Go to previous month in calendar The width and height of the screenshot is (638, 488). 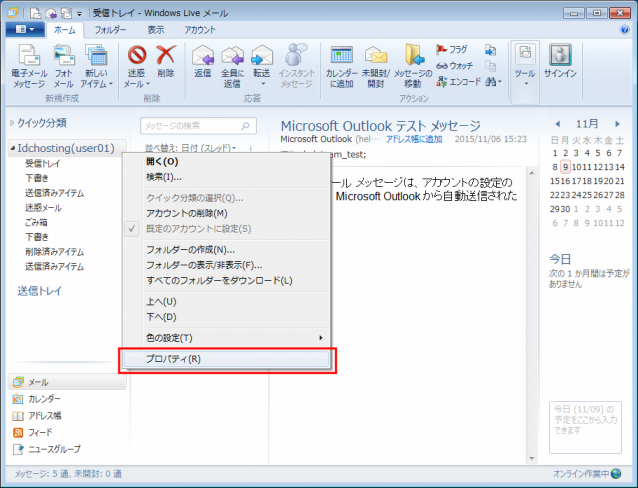click(x=557, y=124)
